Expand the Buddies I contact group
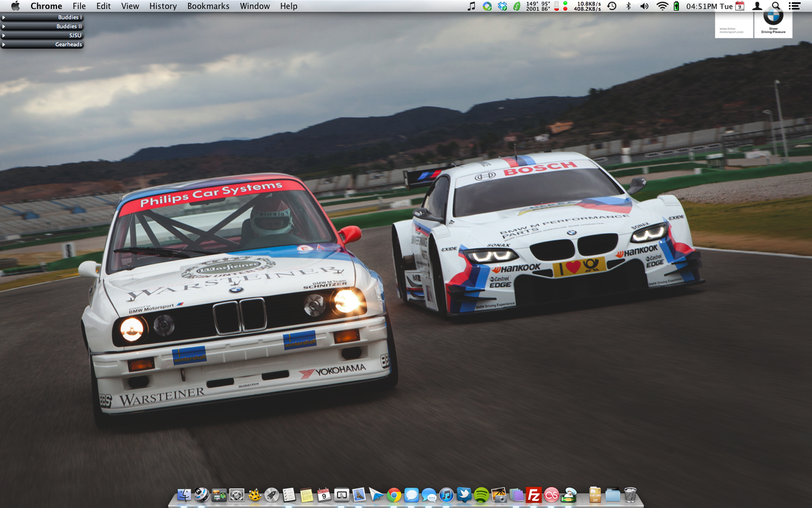The image size is (812, 508). click(42, 17)
